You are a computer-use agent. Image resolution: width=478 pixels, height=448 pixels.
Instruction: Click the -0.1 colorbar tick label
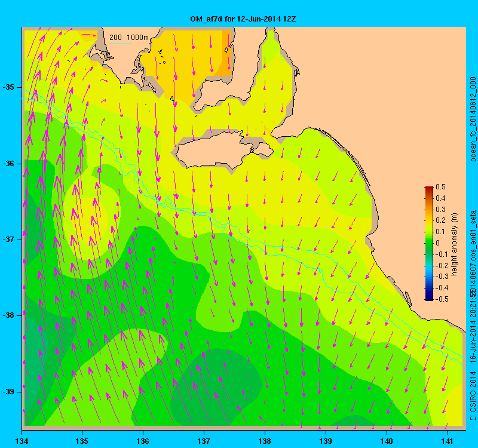pos(441,254)
